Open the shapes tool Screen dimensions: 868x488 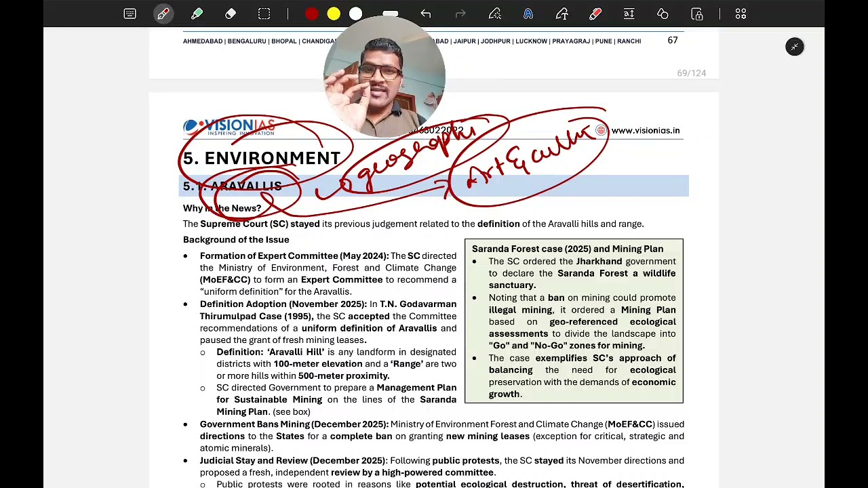point(663,14)
